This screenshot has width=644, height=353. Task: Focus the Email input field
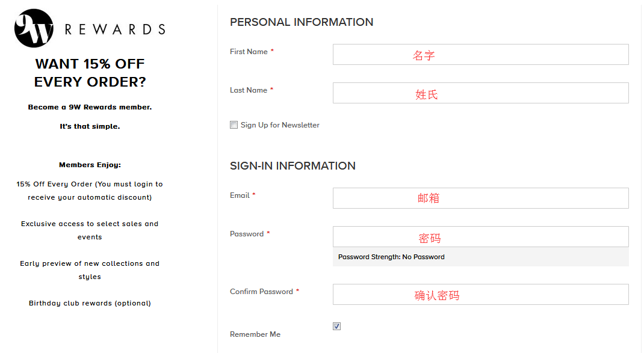point(480,198)
